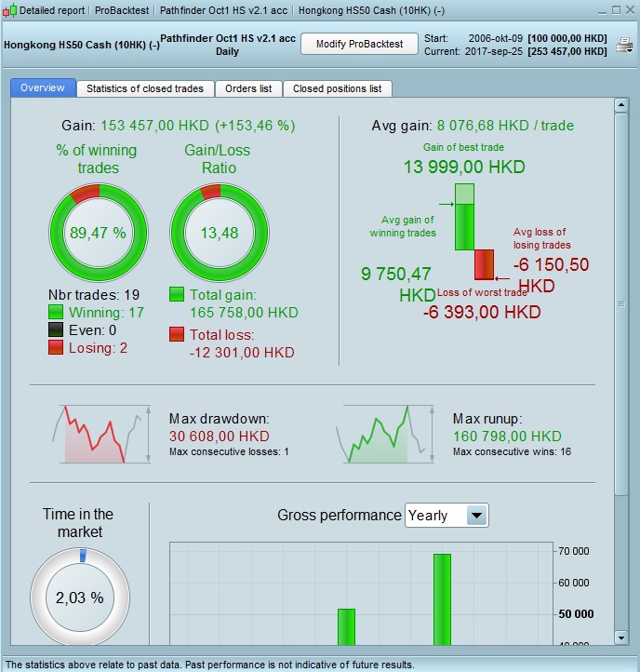Click the 89,47 % winning trades donut
Screen dimensions: 640x672
click(99, 233)
